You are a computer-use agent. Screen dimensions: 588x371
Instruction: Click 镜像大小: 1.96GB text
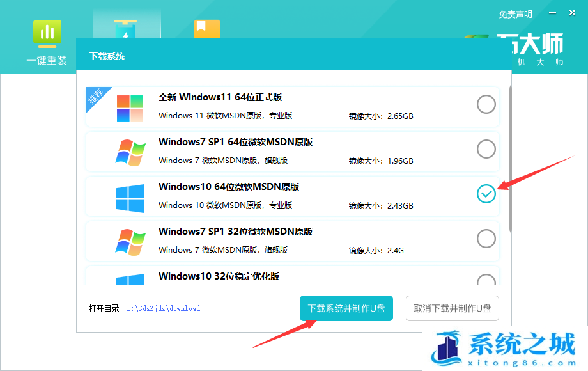[x=381, y=161]
